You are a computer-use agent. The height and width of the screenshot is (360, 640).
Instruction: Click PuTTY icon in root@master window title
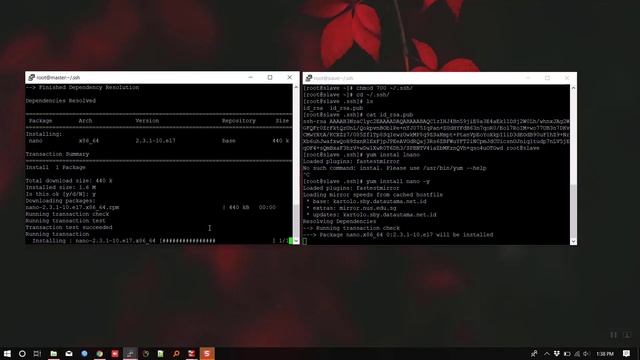pyautogui.click(x=31, y=78)
